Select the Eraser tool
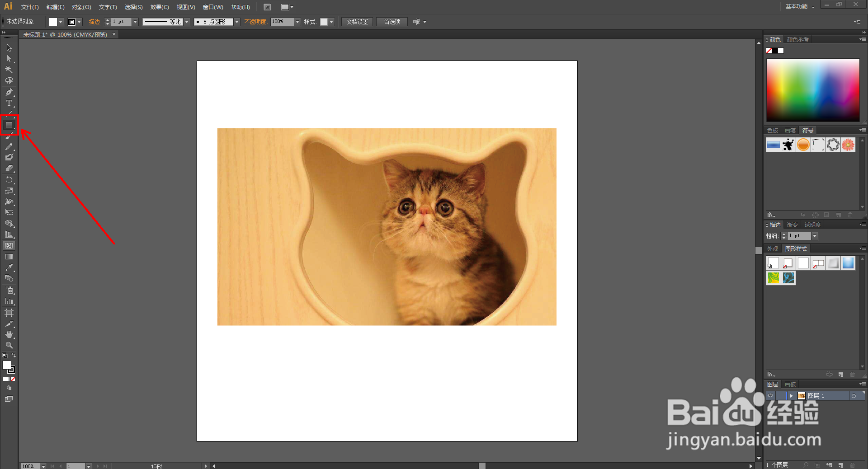 click(x=9, y=169)
